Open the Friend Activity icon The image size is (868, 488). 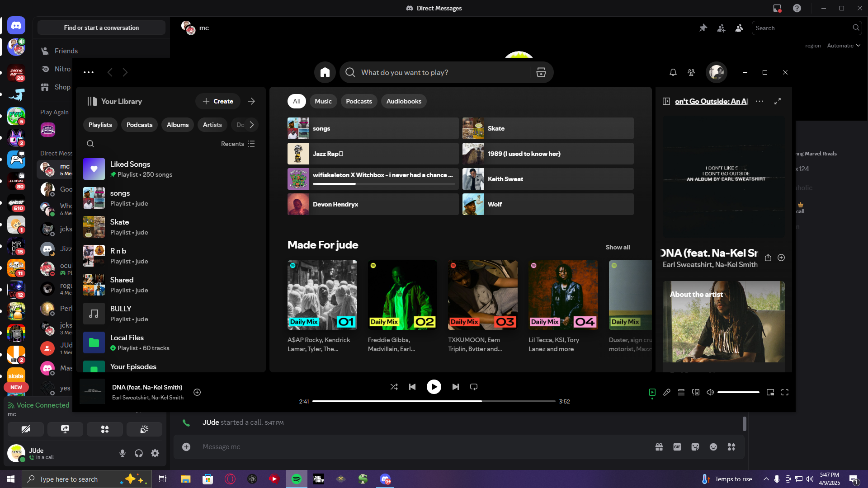[691, 72]
